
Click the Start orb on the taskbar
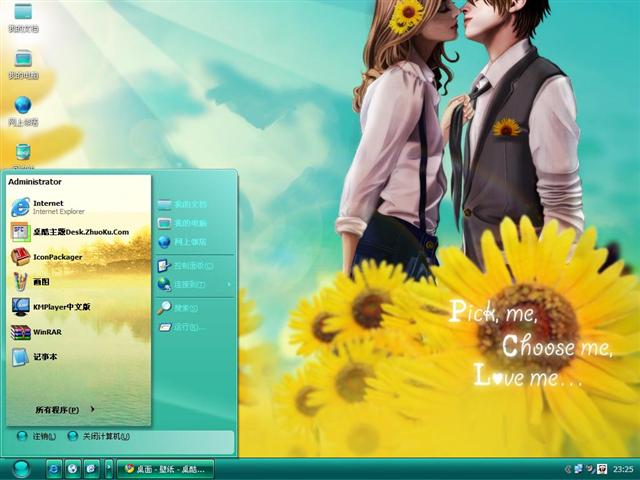20,468
